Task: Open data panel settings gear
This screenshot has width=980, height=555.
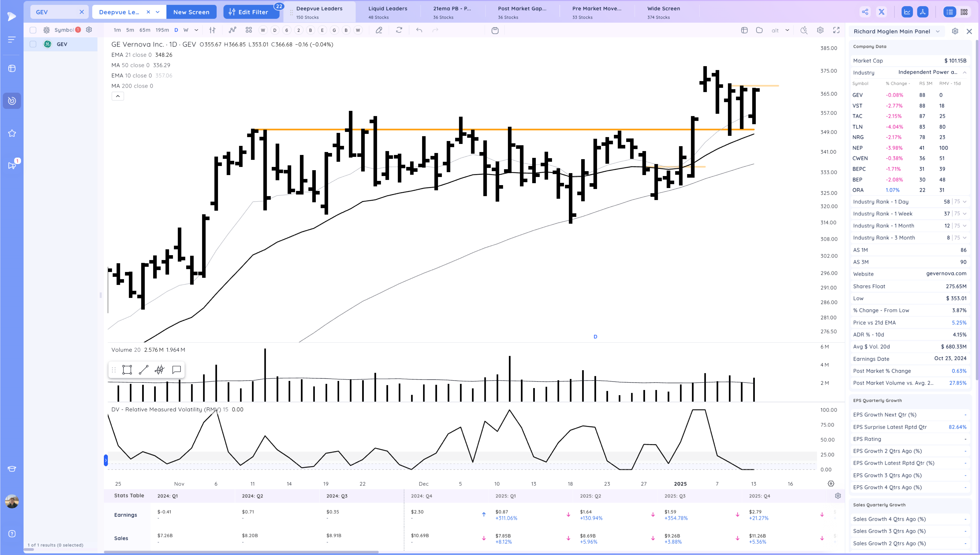Action: click(955, 31)
